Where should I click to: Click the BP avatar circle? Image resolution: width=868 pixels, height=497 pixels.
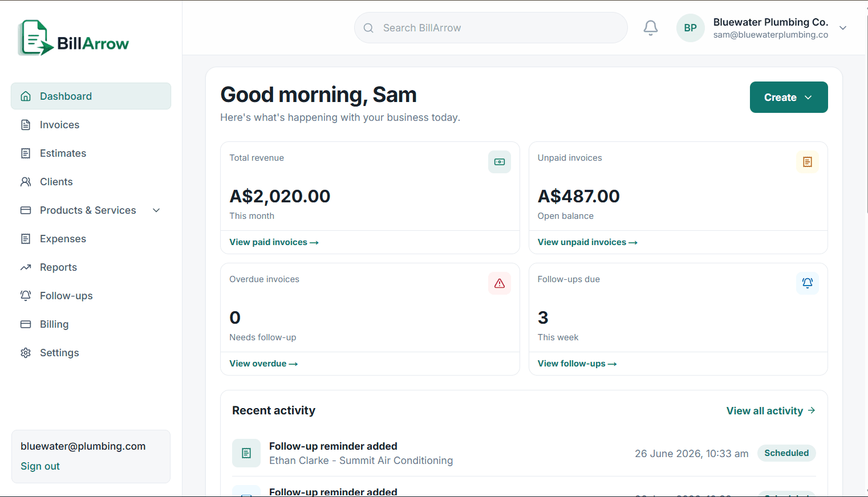691,28
